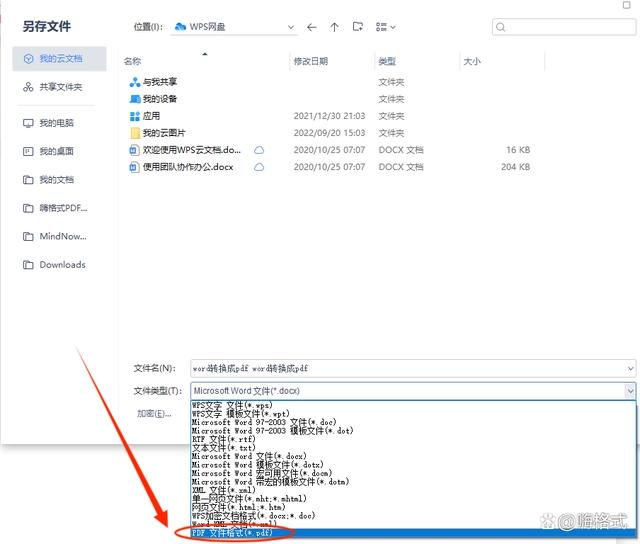Sort by 修改日期 column header

[x=311, y=61]
